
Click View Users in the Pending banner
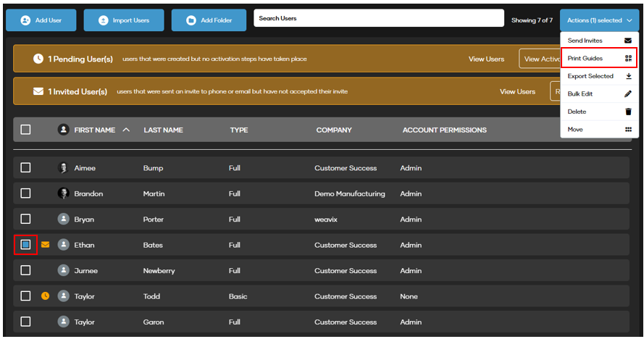[486, 59]
